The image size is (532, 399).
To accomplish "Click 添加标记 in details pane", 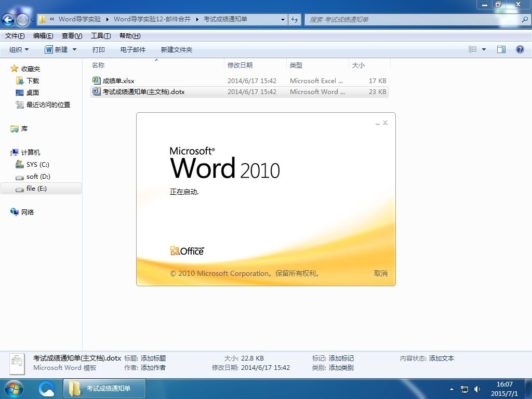I will (x=341, y=358).
